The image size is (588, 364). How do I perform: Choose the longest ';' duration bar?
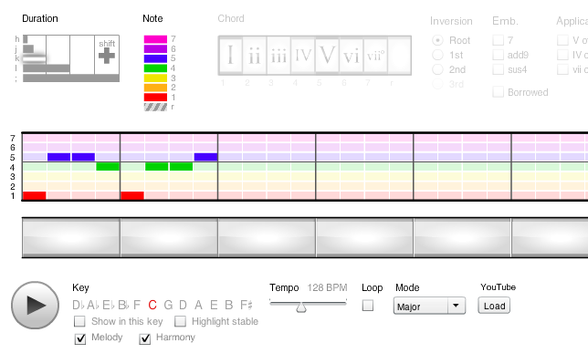click(71, 78)
